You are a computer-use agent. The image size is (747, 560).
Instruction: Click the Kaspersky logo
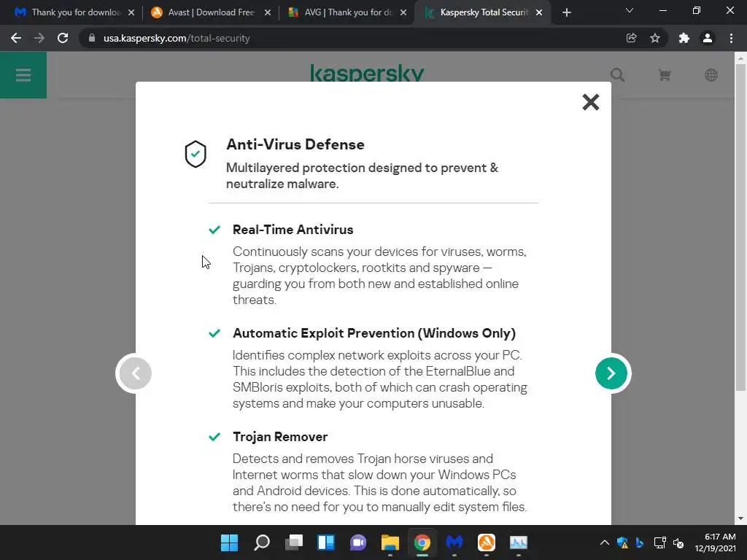pos(367,74)
